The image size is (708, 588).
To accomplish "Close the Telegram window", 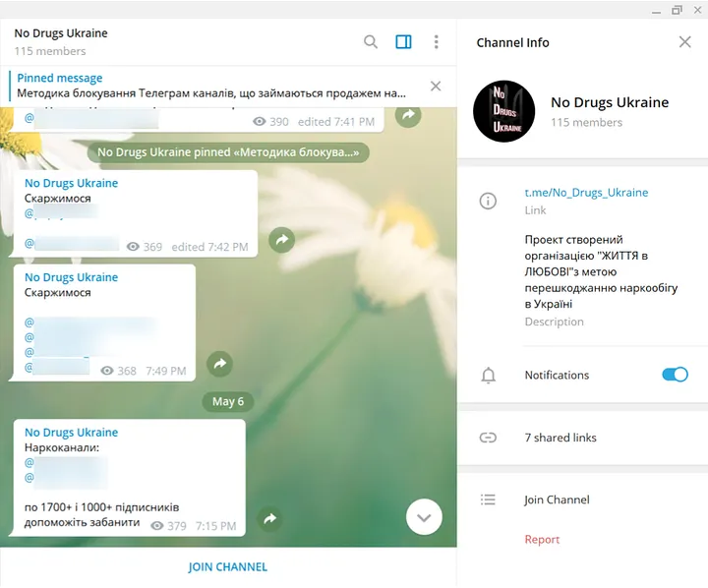I will coord(697,10).
